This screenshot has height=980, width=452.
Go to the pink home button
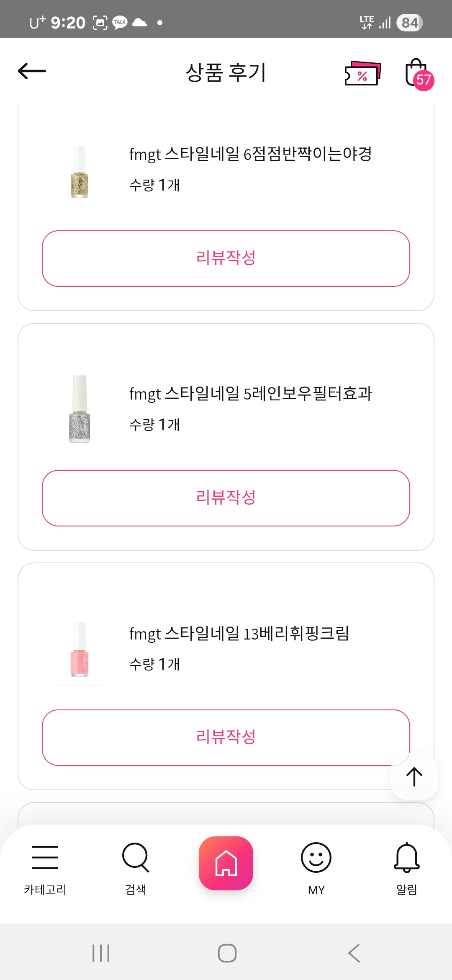coord(226,863)
